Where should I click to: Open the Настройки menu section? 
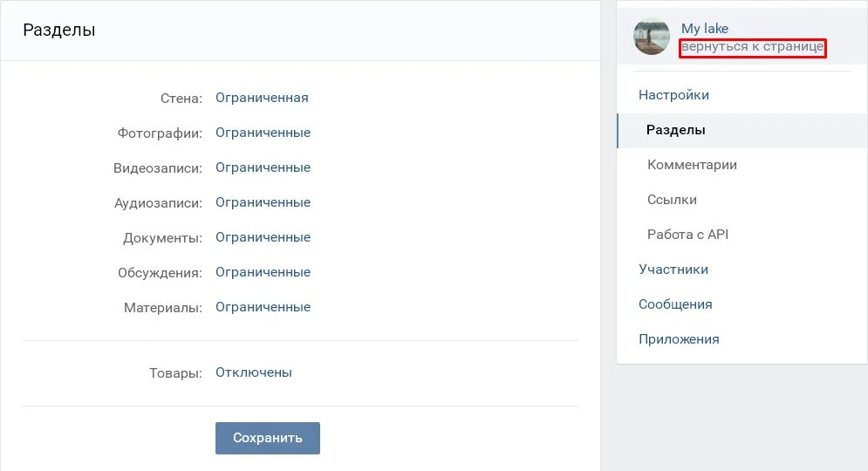[x=673, y=95]
